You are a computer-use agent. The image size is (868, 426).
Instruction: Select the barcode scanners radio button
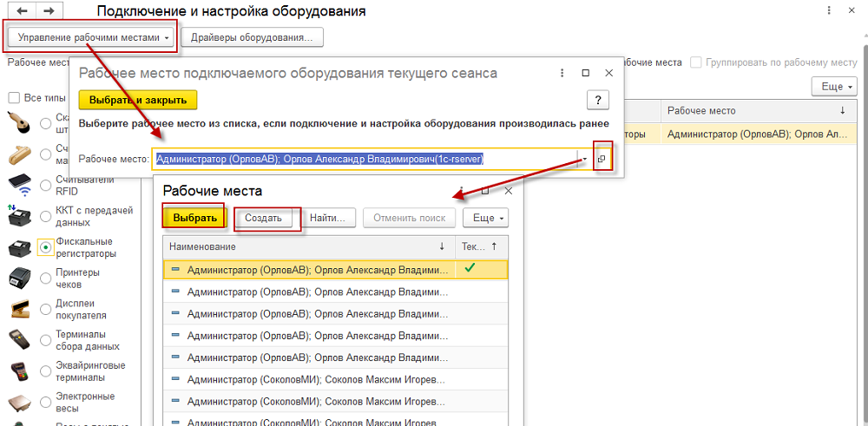click(47, 124)
